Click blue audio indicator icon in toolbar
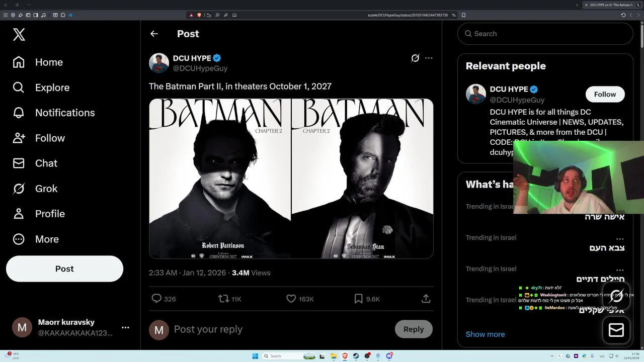The width and height of the screenshot is (644, 362). tap(70, 15)
